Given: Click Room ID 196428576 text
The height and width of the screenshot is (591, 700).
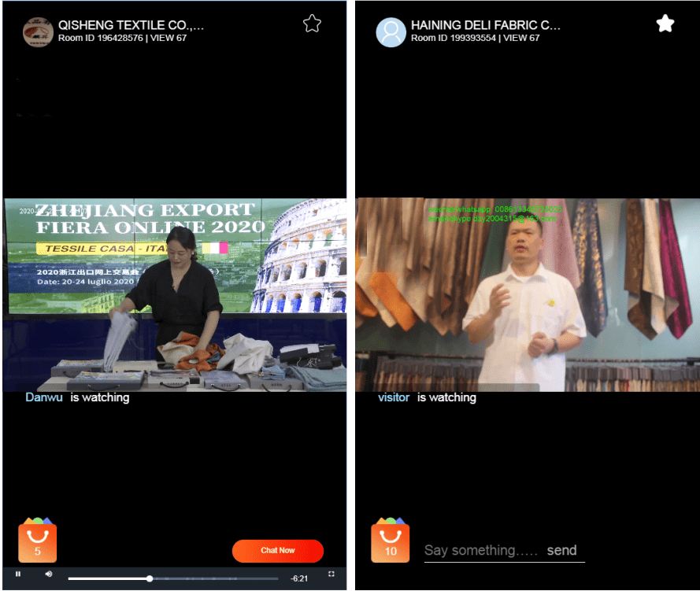Looking at the screenshot, I should [101, 38].
